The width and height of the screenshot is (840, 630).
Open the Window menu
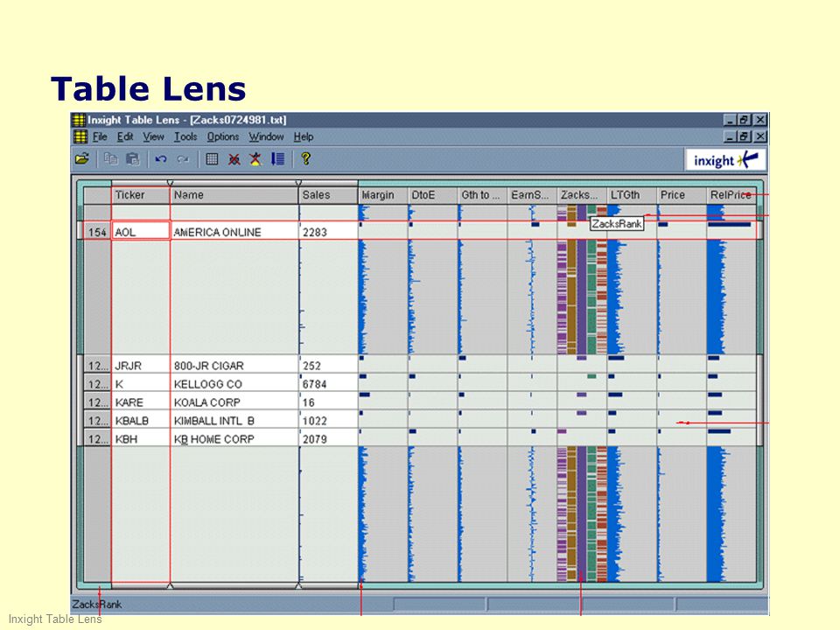(x=266, y=136)
